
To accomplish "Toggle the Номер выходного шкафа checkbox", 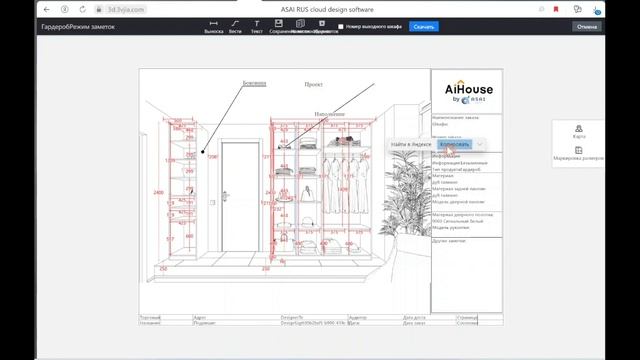I will [x=341, y=27].
